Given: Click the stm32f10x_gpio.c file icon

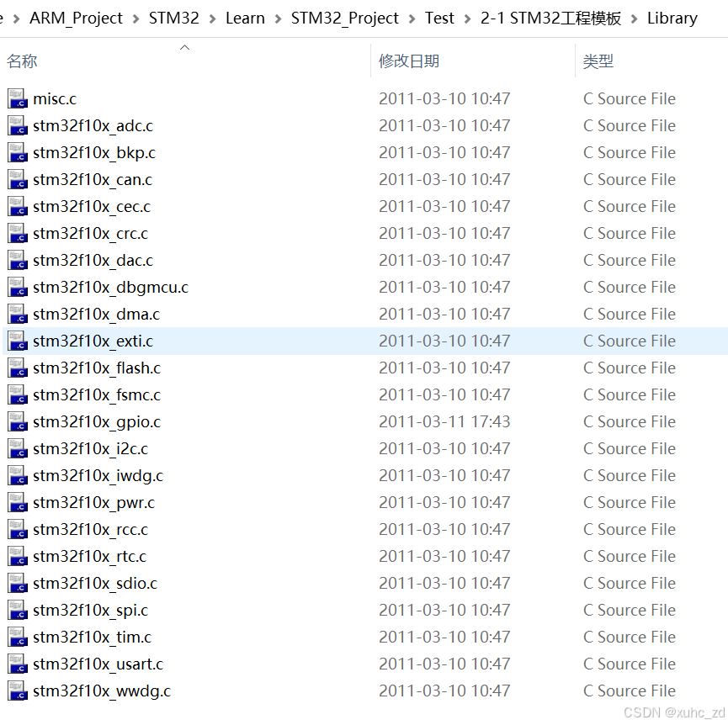Looking at the screenshot, I should 18,421.
